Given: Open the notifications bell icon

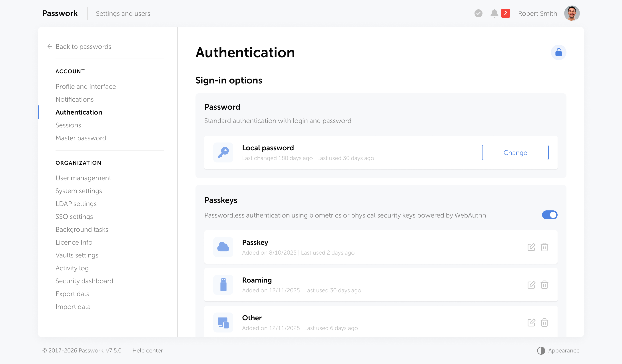Looking at the screenshot, I should pyautogui.click(x=494, y=13).
